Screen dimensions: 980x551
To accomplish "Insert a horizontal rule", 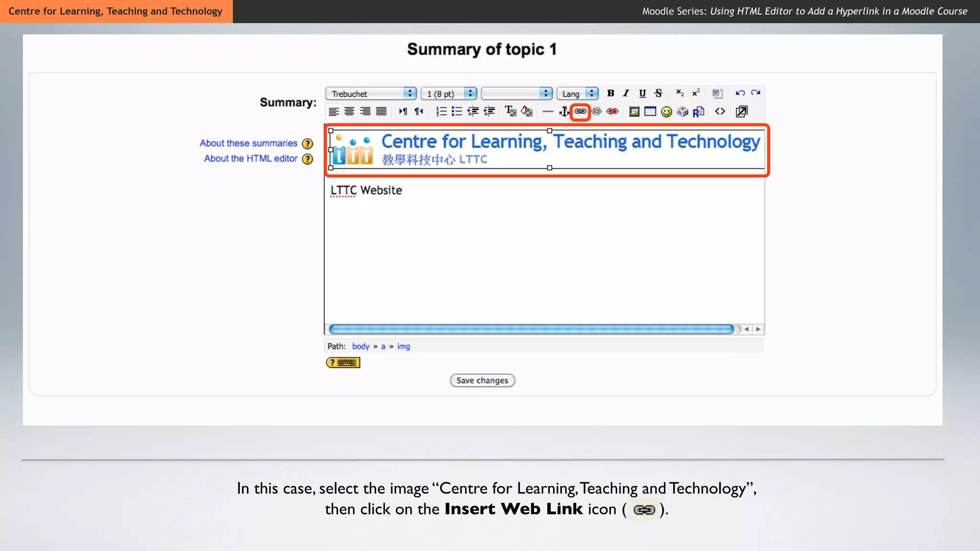I will [x=548, y=111].
